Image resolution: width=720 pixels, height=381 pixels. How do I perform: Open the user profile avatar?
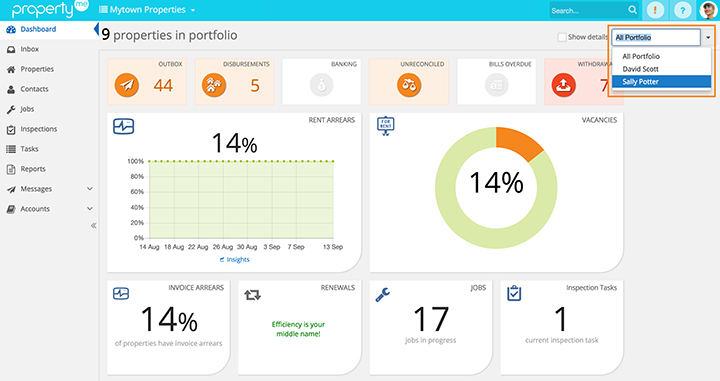coord(708,10)
